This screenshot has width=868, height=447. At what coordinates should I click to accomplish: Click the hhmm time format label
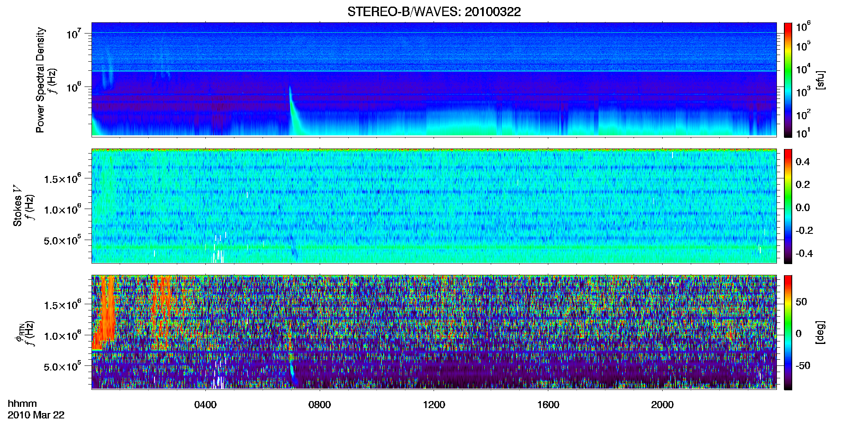22,404
